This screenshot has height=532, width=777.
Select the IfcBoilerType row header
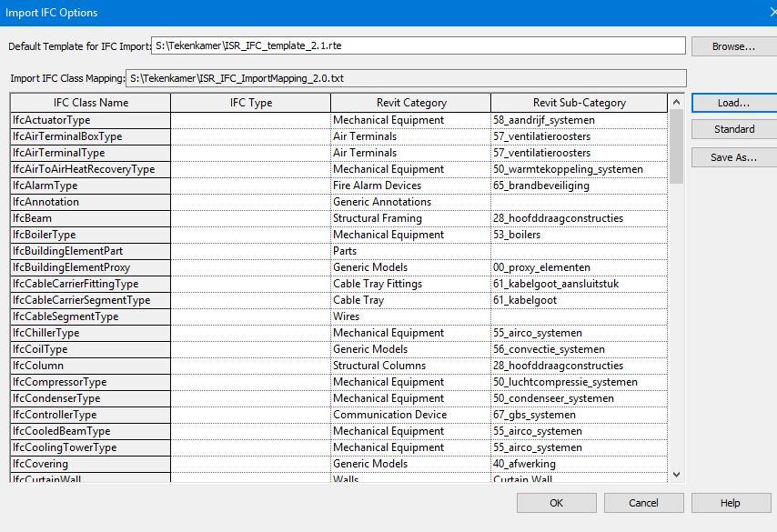[91, 235]
